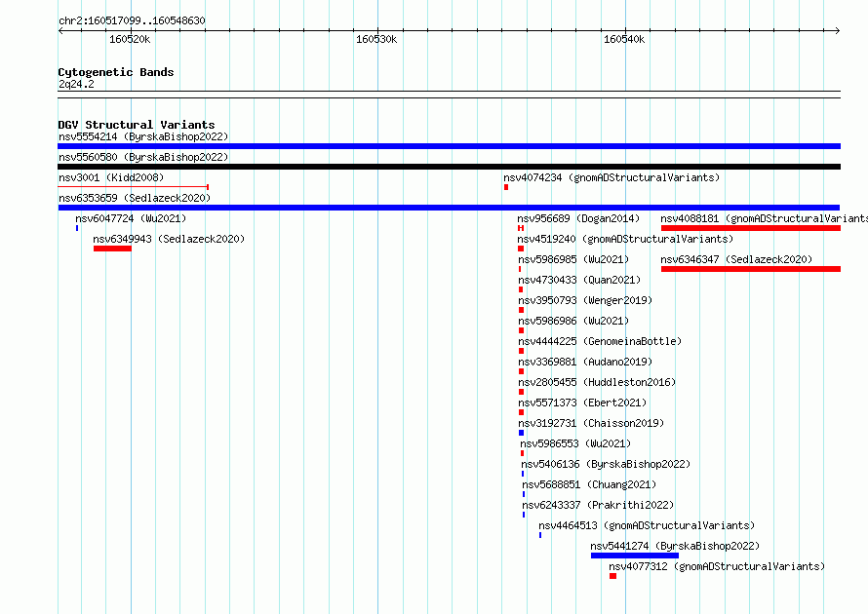Open nsv6346347 (Sedlazeck2020) label
This screenshot has width=868, height=614.
[x=736, y=259]
